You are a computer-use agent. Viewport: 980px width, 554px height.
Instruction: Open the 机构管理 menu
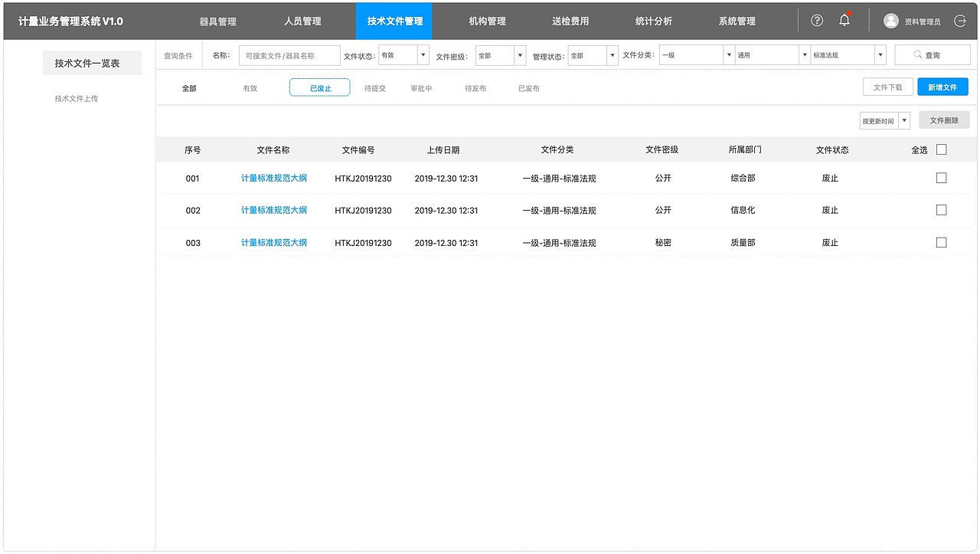click(488, 21)
